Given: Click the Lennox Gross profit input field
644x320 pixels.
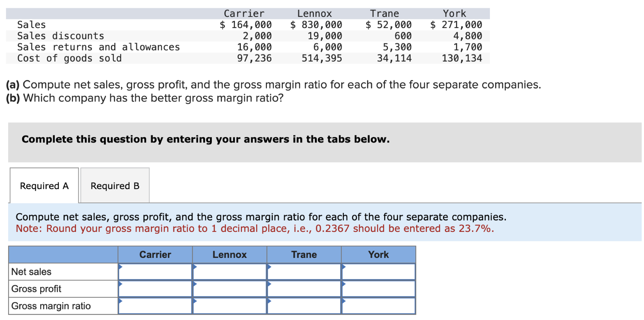Looking at the screenshot, I should pyautogui.click(x=230, y=288).
